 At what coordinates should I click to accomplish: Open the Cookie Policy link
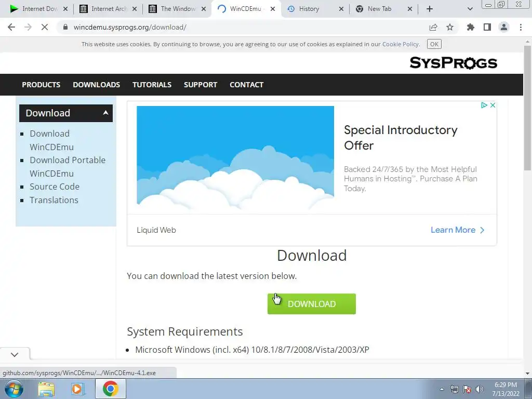(401, 44)
